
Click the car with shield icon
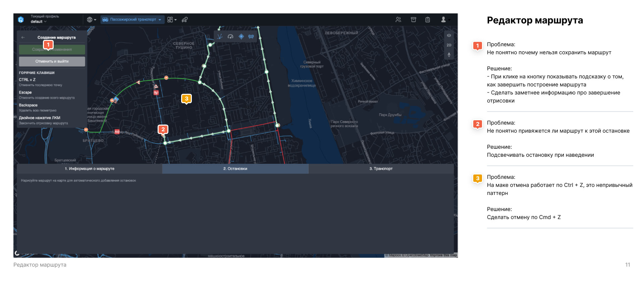tap(185, 20)
